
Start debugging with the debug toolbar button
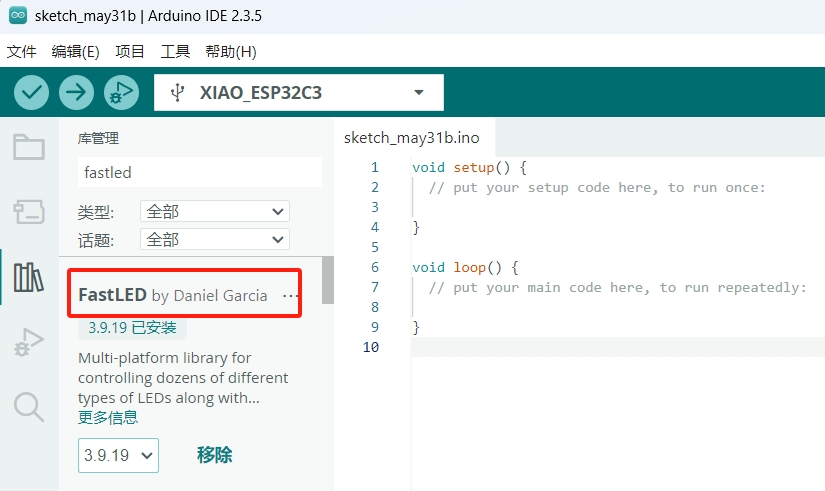(x=122, y=93)
